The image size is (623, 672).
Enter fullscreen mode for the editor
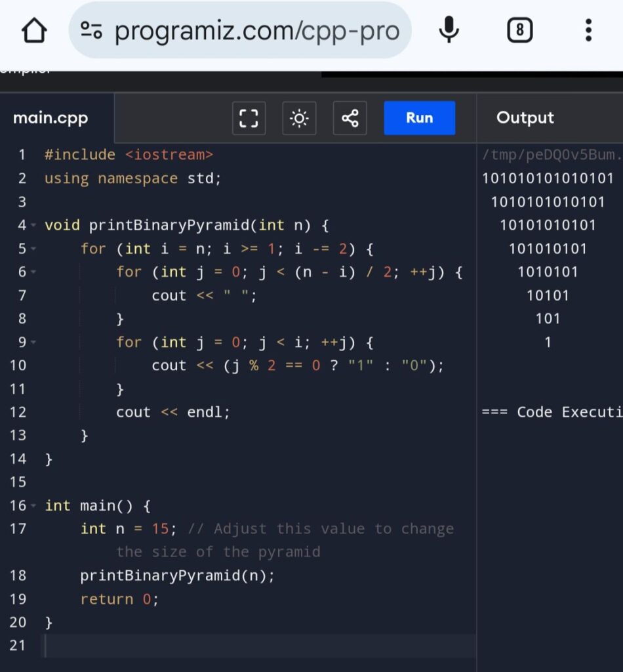[x=249, y=118]
